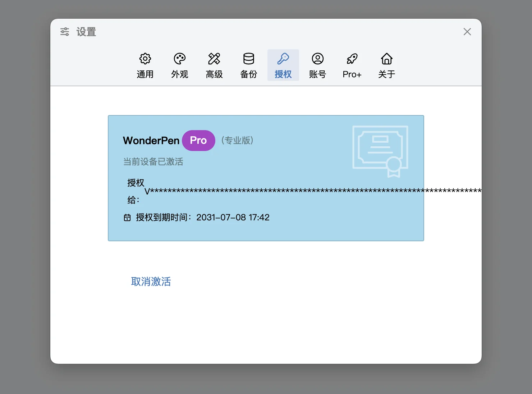Select the 授权 license key icon
This screenshot has height=394, width=532.
point(283,59)
